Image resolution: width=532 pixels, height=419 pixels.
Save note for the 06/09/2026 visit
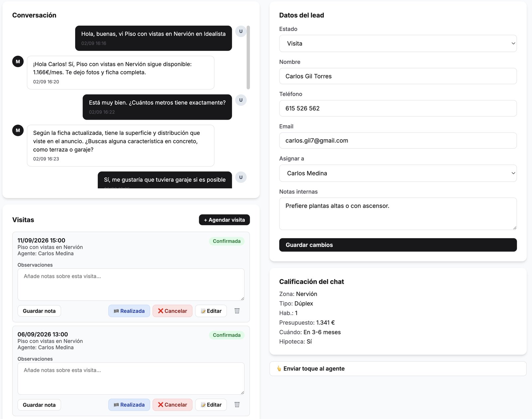coord(39,405)
